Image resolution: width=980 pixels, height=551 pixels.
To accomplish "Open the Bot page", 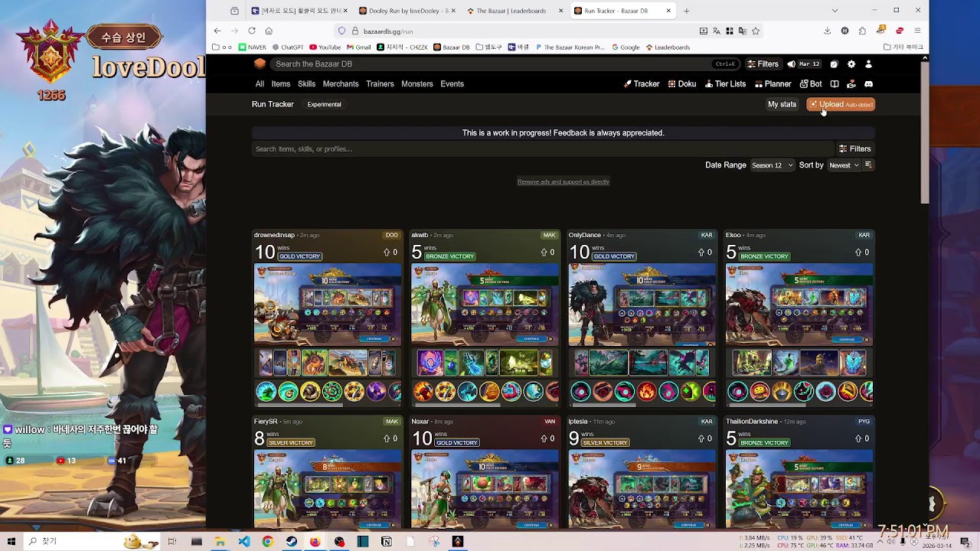I will (x=811, y=84).
